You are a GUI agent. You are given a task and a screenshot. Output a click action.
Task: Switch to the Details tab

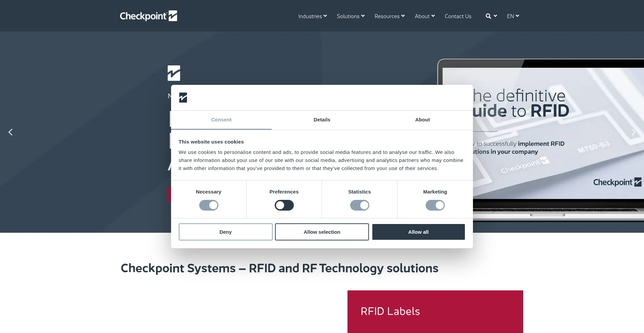(x=322, y=120)
